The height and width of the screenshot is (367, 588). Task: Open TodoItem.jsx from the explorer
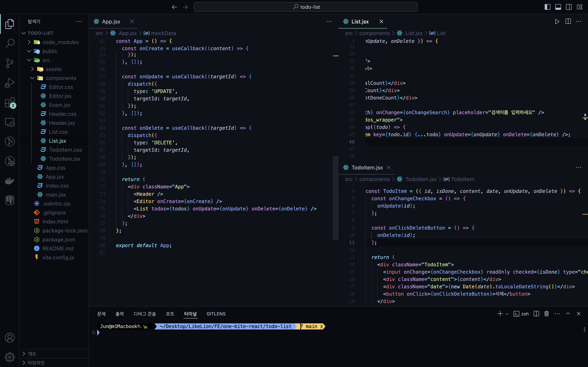click(x=64, y=159)
